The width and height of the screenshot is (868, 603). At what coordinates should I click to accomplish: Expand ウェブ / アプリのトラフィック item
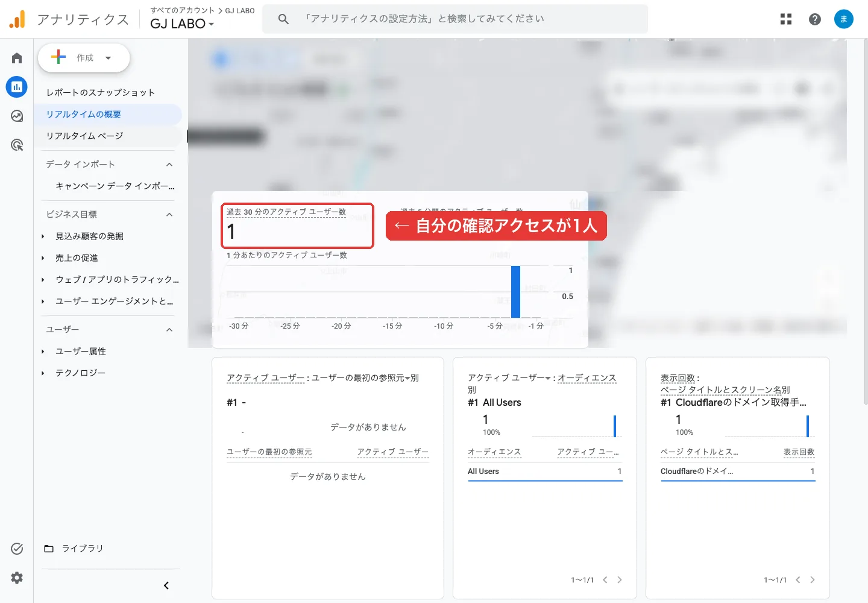click(x=43, y=280)
